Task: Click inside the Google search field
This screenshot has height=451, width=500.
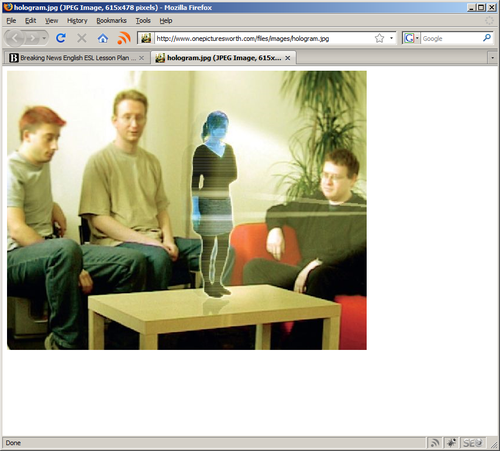Action: [x=451, y=38]
